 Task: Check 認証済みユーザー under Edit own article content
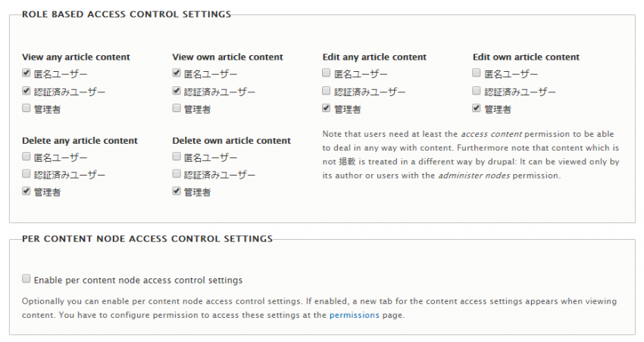click(x=477, y=91)
